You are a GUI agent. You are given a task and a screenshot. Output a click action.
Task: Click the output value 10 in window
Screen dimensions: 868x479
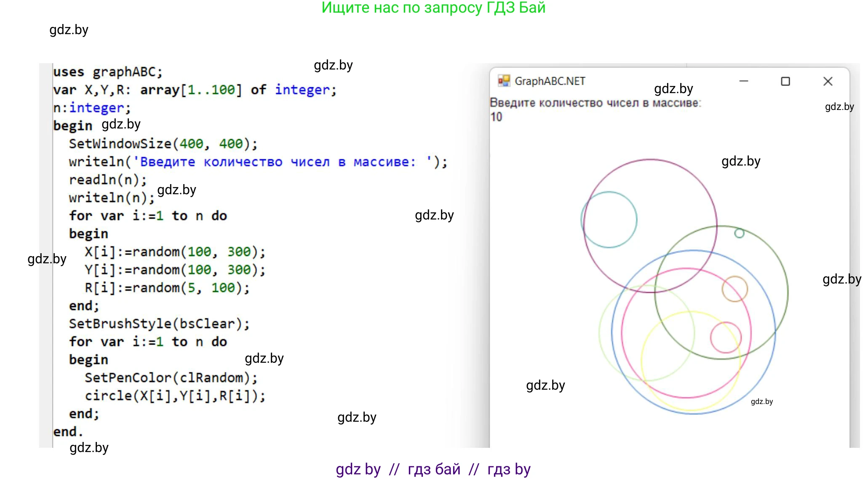(x=496, y=117)
